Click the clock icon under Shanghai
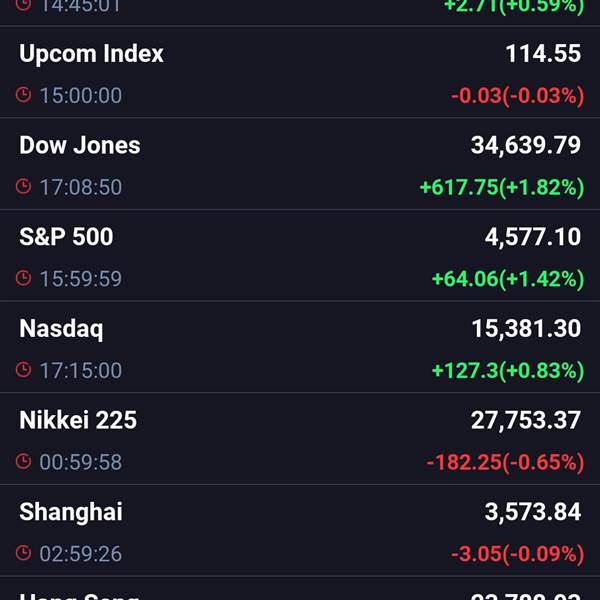600x600 pixels. (x=24, y=554)
